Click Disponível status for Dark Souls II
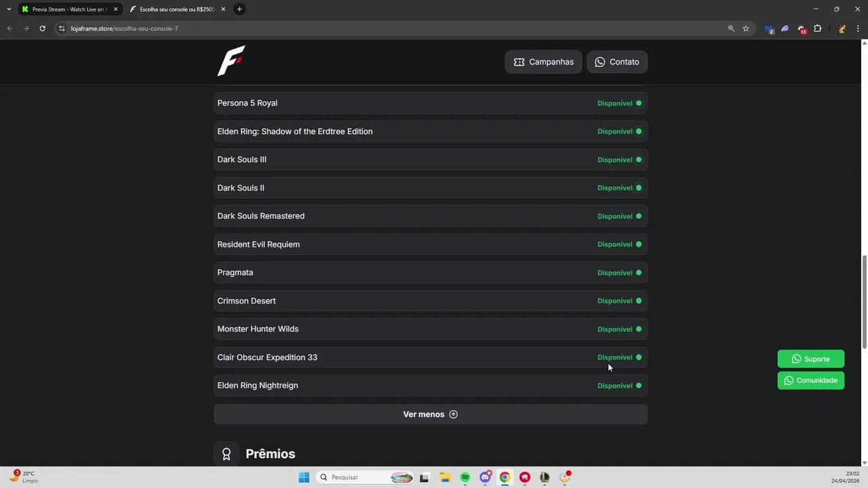The width and height of the screenshot is (868, 488). click(619, 188)
